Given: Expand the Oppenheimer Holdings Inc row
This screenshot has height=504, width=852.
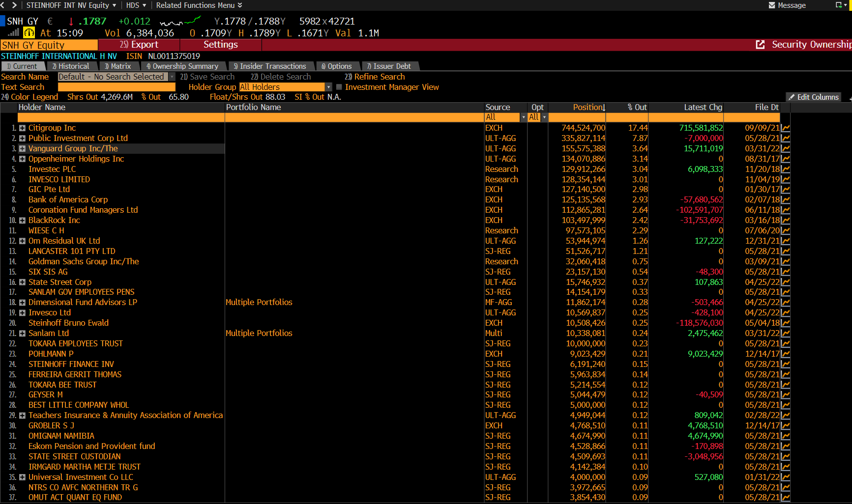Looking at the screenshot, I should [x=22, y=159].
